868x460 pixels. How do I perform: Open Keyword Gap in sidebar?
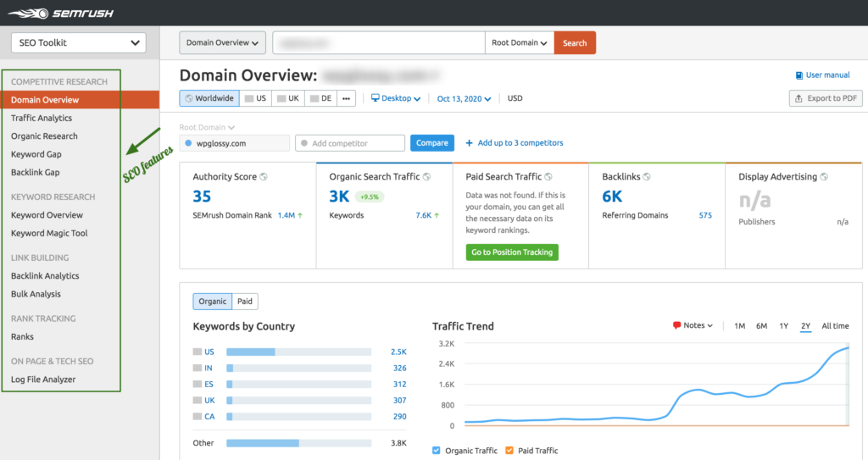pyautogui.click(x=36, y=154)
